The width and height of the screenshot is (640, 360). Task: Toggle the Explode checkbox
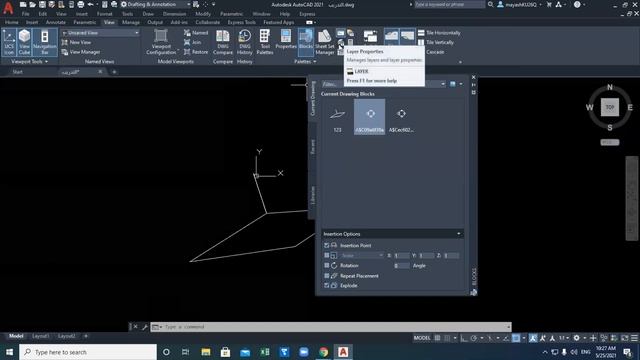327,286
